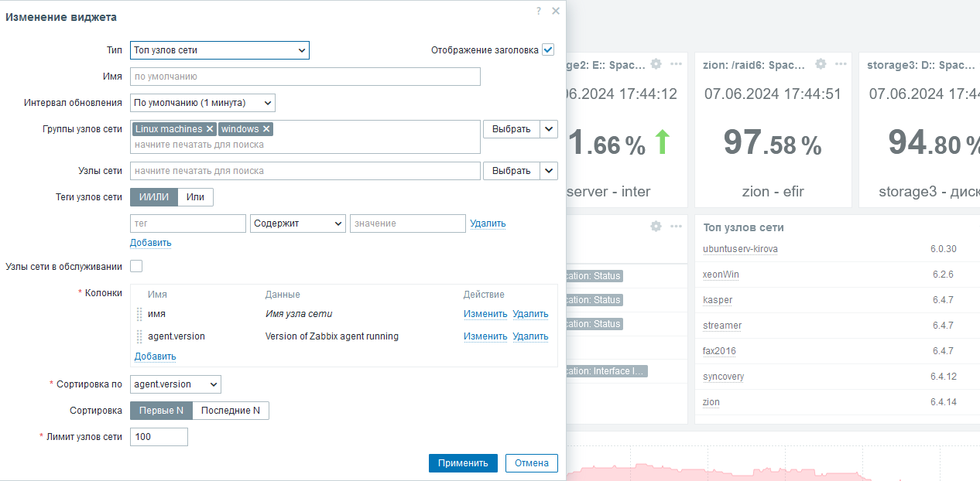
Task: Open gear settings of zion /raid6 widget
Action: [821, 64]
